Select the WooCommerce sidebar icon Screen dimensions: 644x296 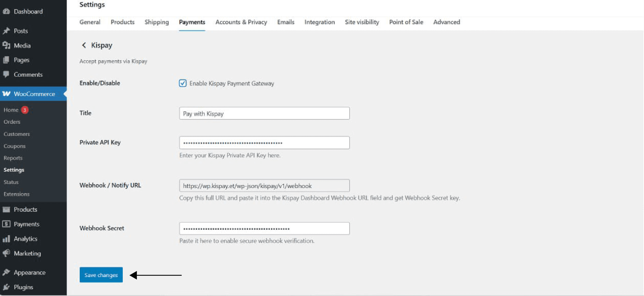pyautogui.click(x=7, y=94)
